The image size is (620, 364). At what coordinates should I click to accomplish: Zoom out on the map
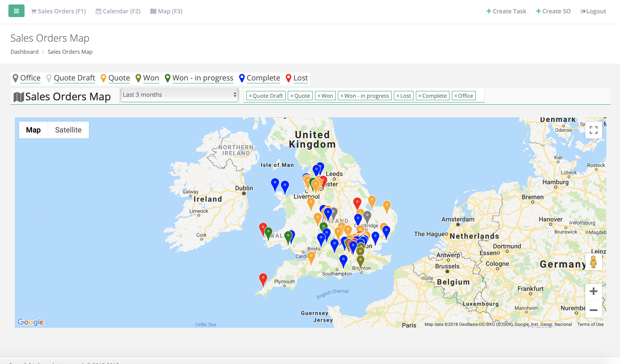(593, 310)
